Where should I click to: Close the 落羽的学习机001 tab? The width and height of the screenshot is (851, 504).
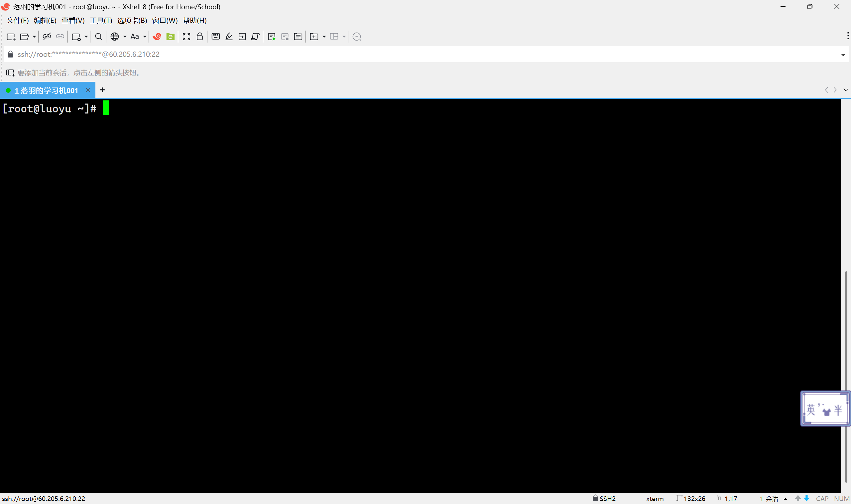[x=88, y=90]
